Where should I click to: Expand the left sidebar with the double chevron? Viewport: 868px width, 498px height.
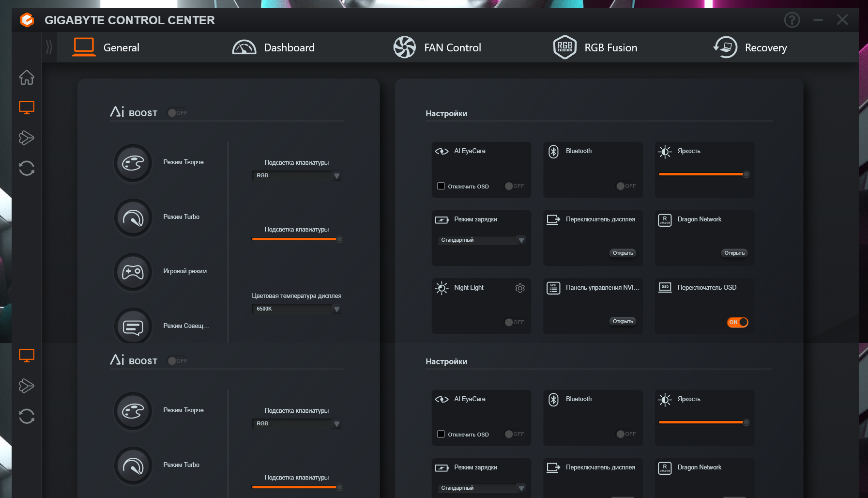49,47
